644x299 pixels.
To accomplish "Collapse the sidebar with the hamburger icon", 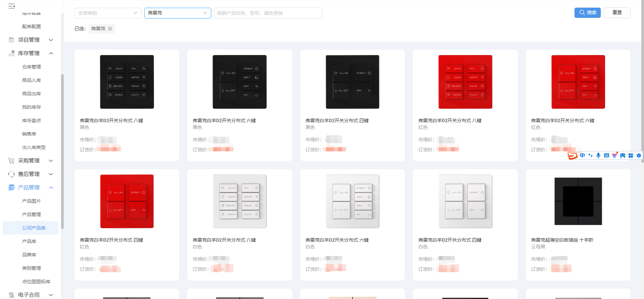I will click(x=11, y=6).
